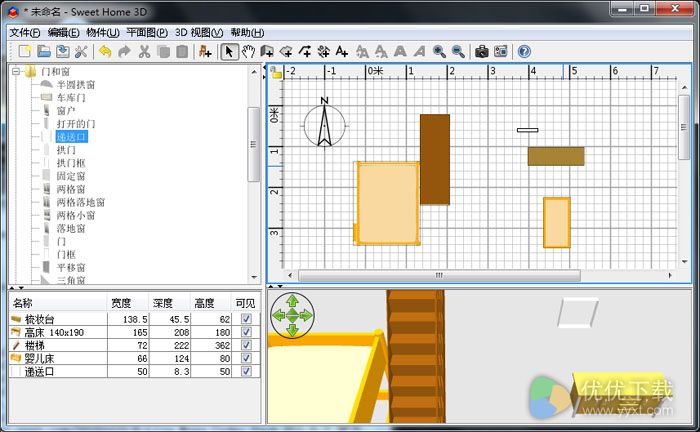Sort furniture by 宽度 column
700x432 pixels.
tap(128, 303)
